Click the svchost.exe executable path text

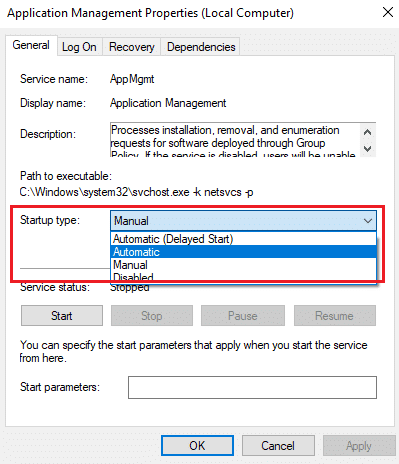[x=136, y=192]
